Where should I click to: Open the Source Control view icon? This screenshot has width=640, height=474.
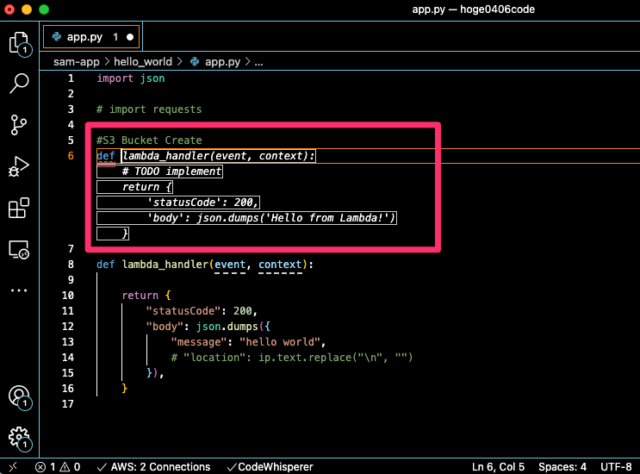19,125
